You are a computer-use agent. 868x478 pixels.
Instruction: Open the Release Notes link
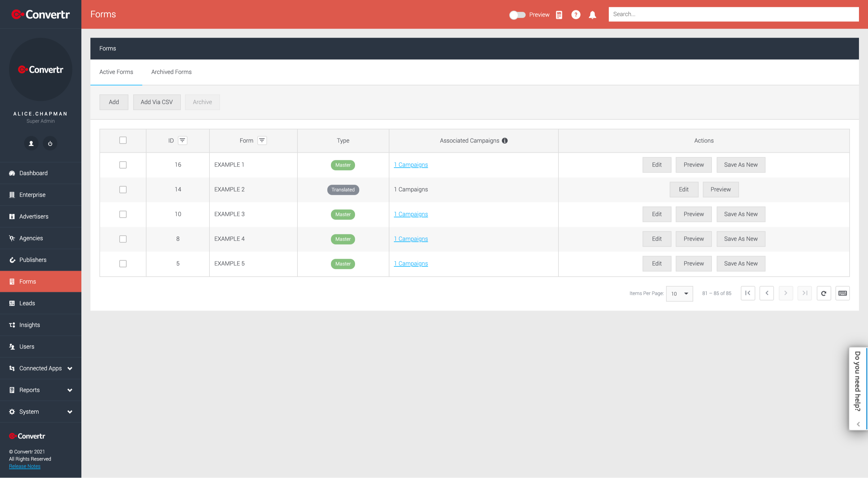click(25, 466)
